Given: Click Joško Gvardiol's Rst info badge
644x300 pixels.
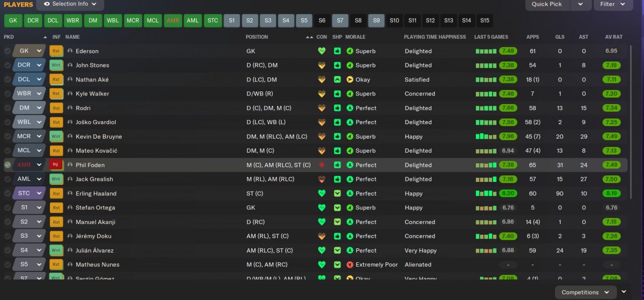Looking at the screenshot, I should 56,122.
